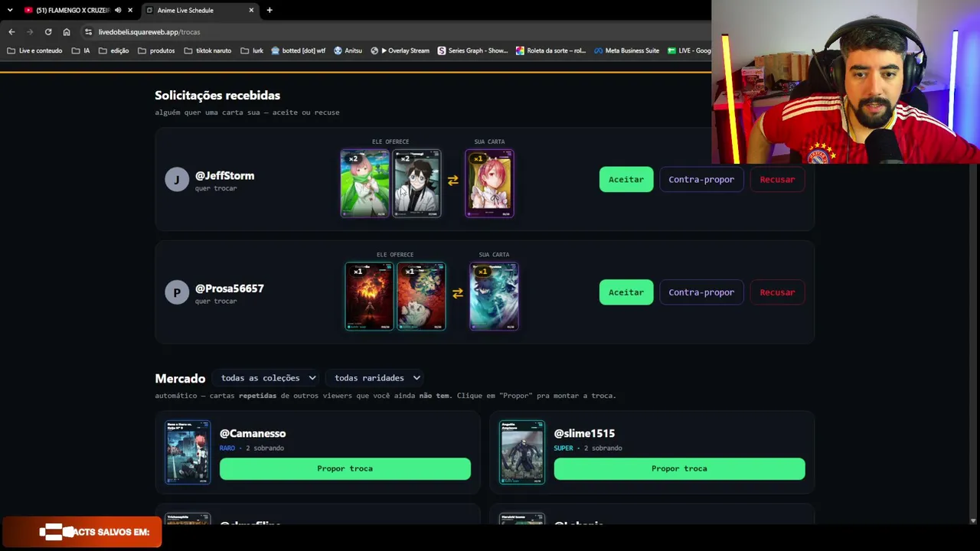Viewport: 980px width, 551px height.
Task: Counter-propose the @JeffStorm trade
Action: (701, 179)
